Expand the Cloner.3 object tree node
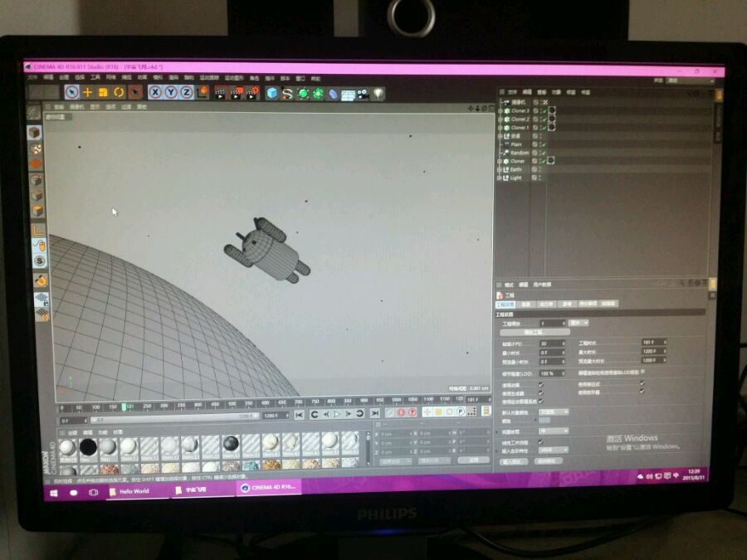The height and width of the screenshot is (560, 747). pyautogui.click(x=500, y=110)
